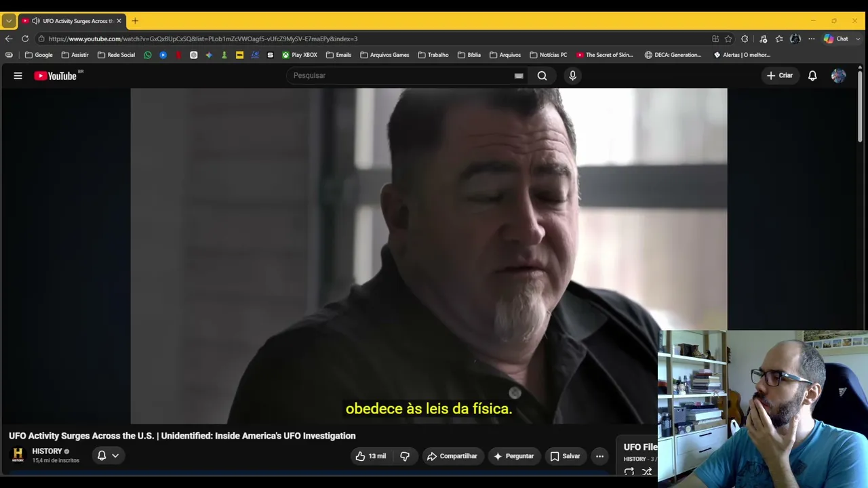Click the Perguntar ask button
Viewport: 868px width, 488px height.
coord(513,456)
